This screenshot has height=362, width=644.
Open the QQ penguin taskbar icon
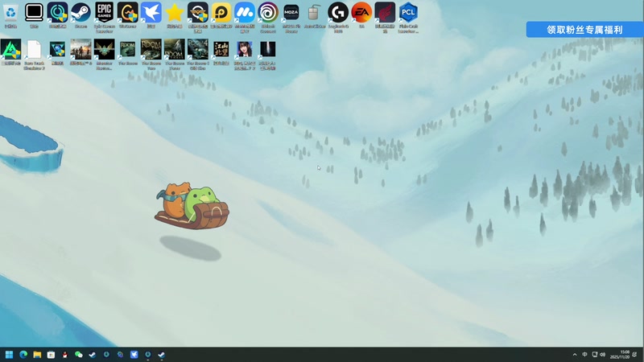pyautogui.click(x=65, y=355)
